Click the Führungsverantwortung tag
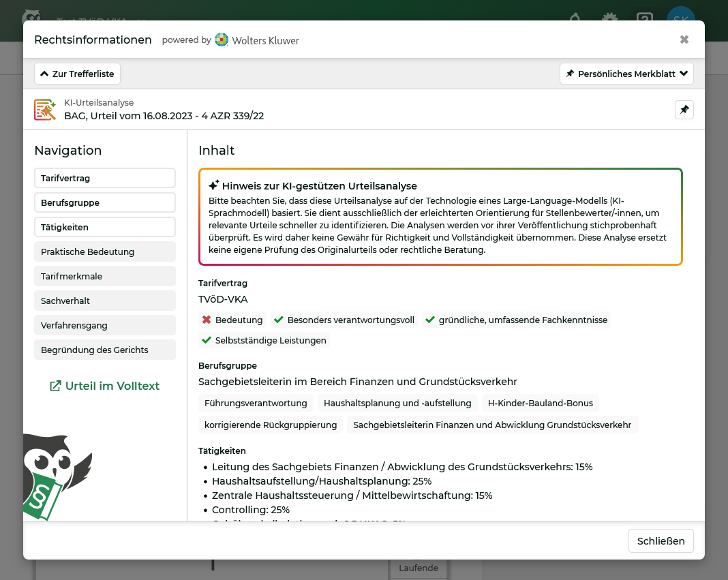 point(256,403)
